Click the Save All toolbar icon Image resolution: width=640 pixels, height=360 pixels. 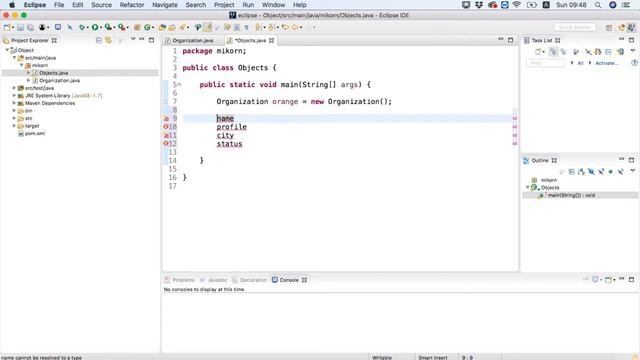point(30,27)
